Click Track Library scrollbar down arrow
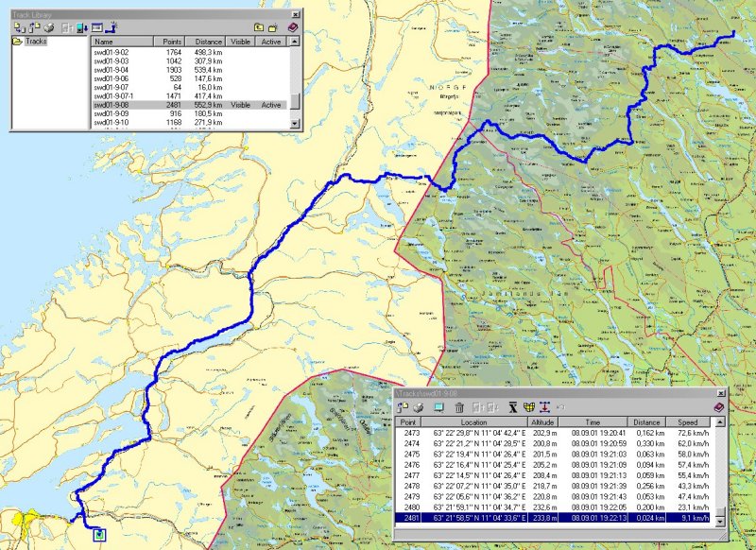 click(x=295, y=125)
